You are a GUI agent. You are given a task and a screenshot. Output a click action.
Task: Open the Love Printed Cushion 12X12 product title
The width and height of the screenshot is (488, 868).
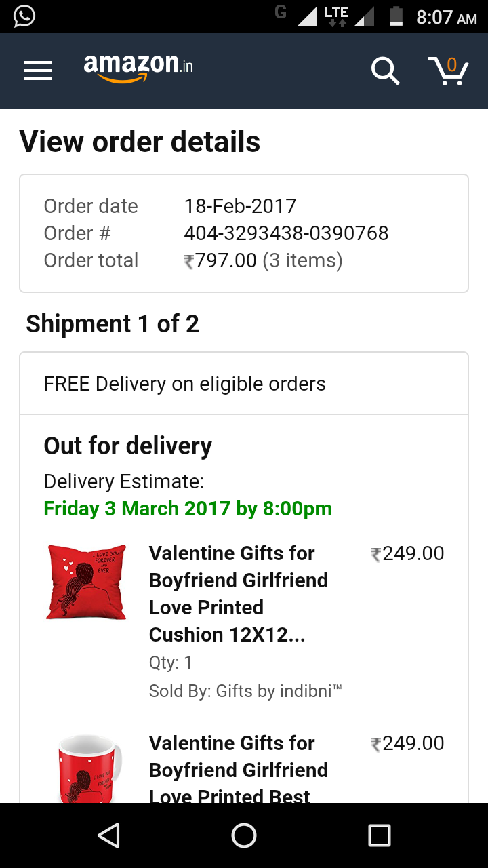239,593
